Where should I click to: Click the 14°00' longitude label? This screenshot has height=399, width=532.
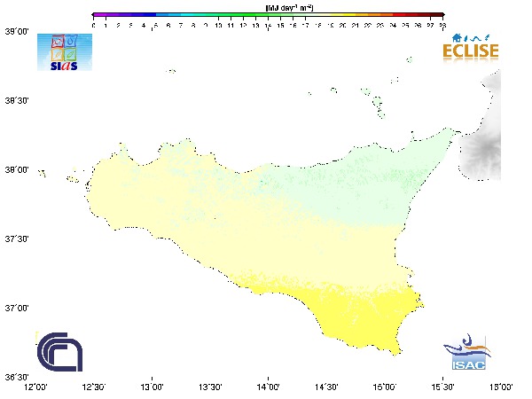(269, 387)
